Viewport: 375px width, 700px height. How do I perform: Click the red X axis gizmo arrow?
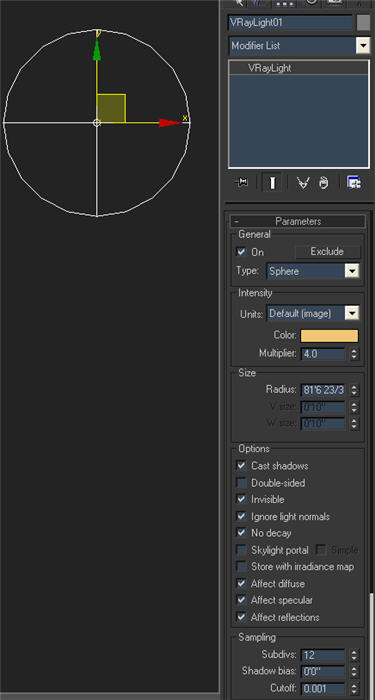170,122
